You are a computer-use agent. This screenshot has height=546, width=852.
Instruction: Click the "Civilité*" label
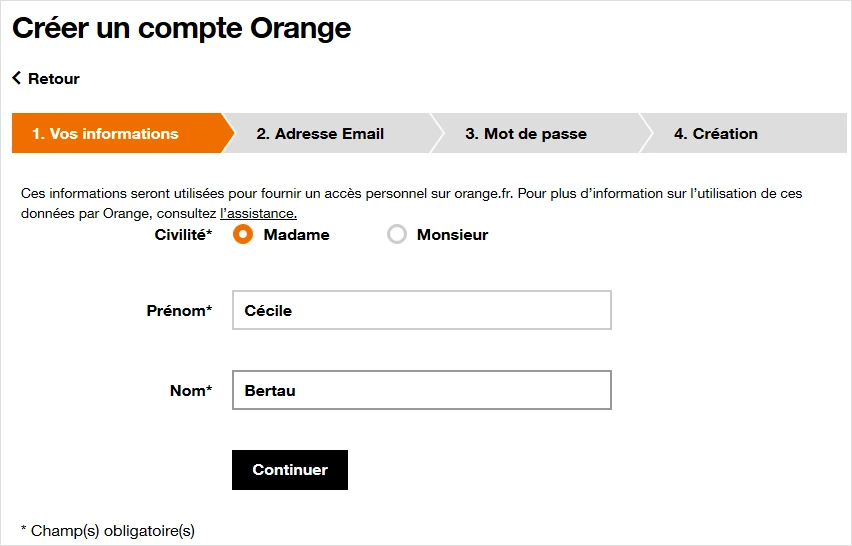point(183,235)
